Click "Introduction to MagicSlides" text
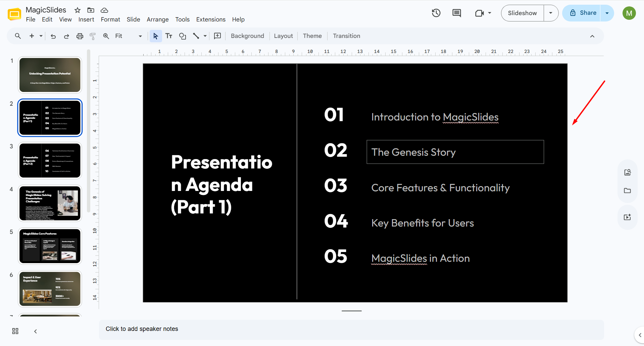This screenshot has height=346, width=644. click(435, 117)
